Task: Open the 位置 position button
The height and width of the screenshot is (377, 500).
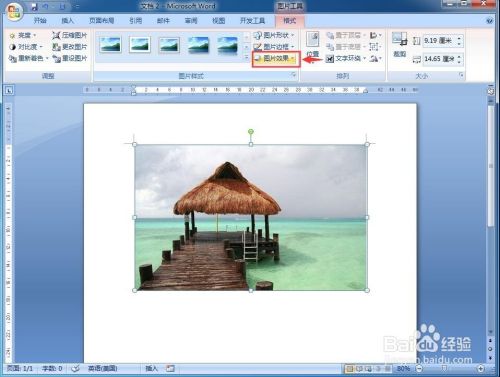Action: (x=313, y=47)
